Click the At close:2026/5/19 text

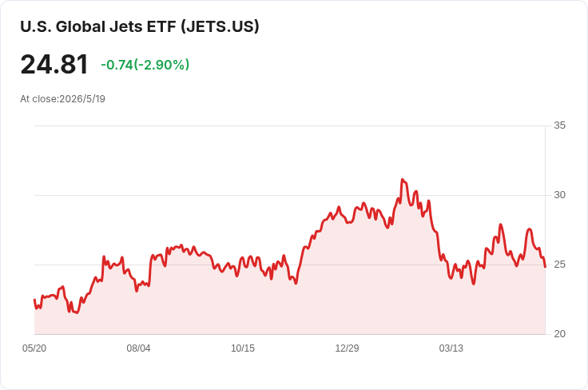[62, 99]
